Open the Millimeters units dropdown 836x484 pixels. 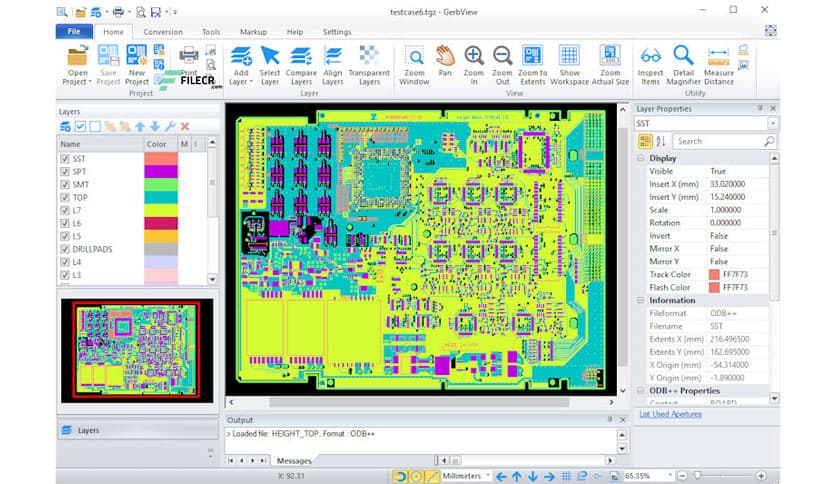pyautogui.click(x=488, y=476)
